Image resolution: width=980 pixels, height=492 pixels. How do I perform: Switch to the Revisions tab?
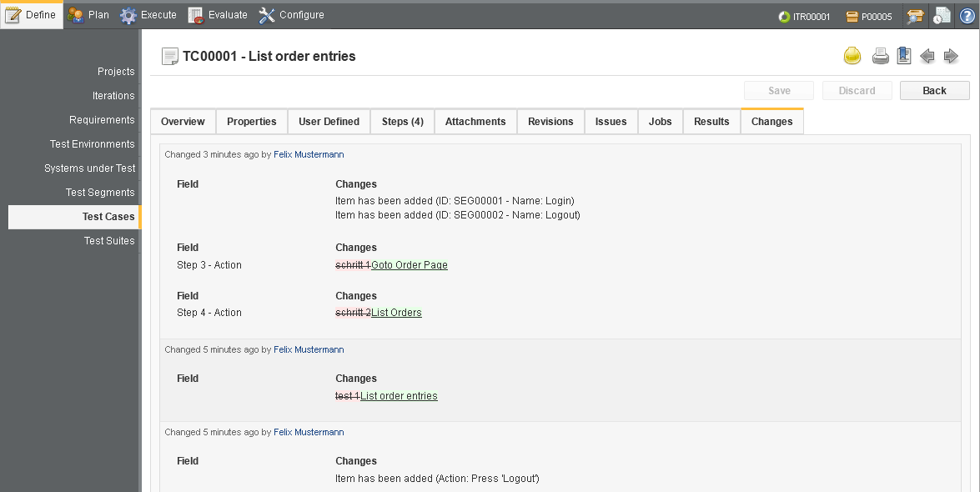tap(550, 121)
